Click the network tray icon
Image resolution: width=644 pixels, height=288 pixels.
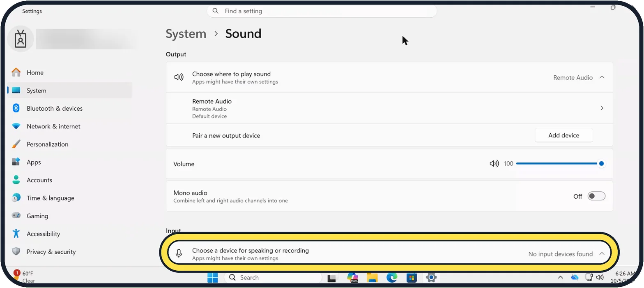point(589,278)
